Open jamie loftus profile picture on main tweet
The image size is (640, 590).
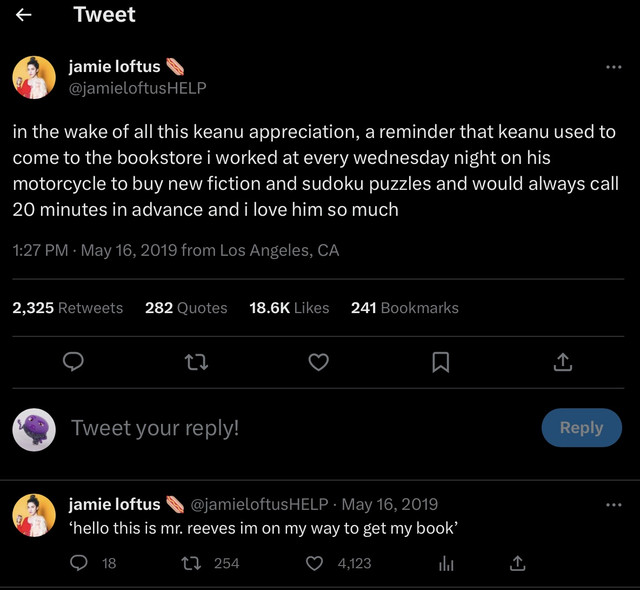34,78
